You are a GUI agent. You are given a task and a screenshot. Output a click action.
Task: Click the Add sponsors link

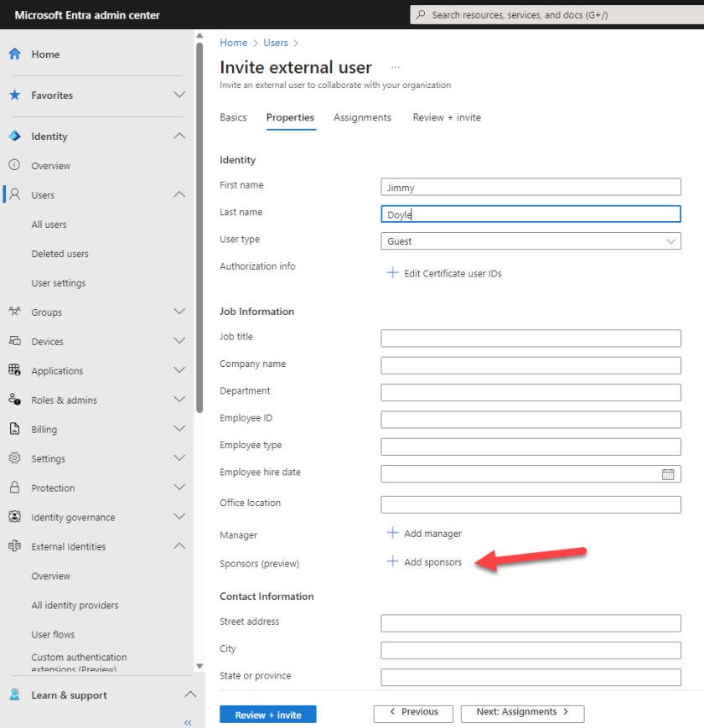432,562
